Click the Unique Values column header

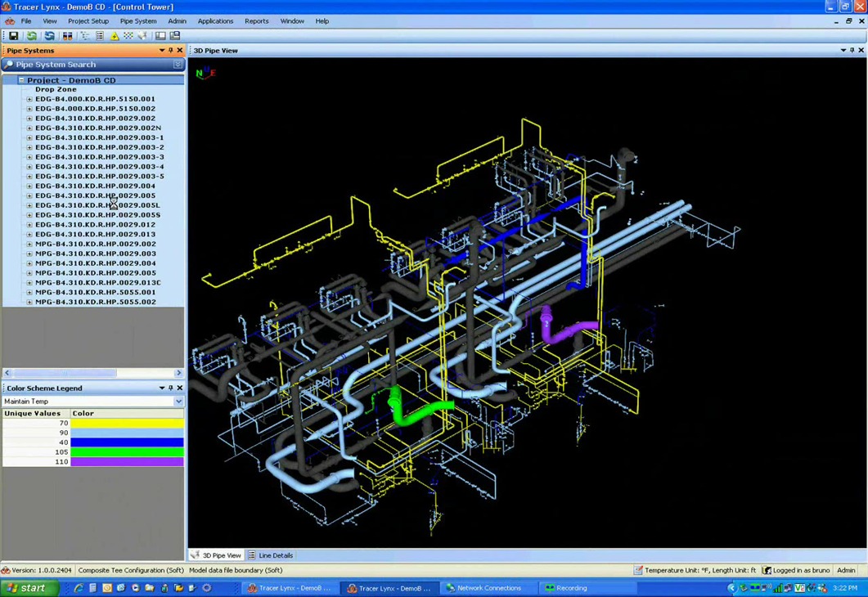pyautogui.click(x=36, y=413)
